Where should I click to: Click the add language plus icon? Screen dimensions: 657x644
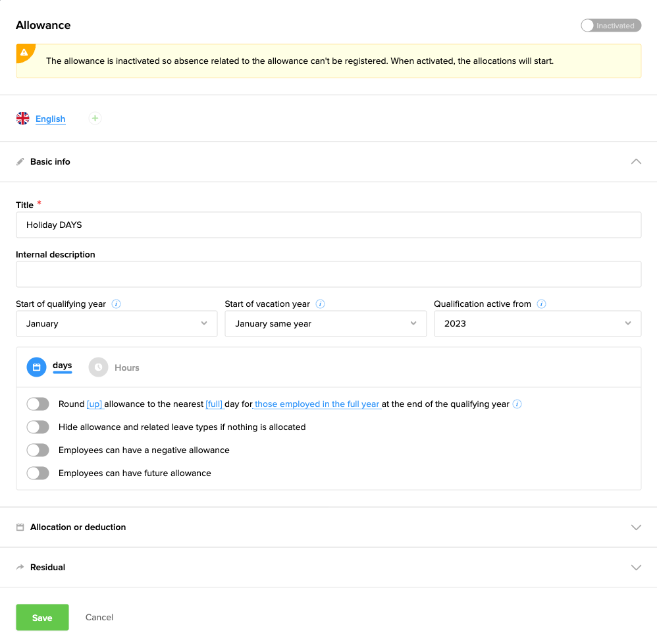click(95, 119)
